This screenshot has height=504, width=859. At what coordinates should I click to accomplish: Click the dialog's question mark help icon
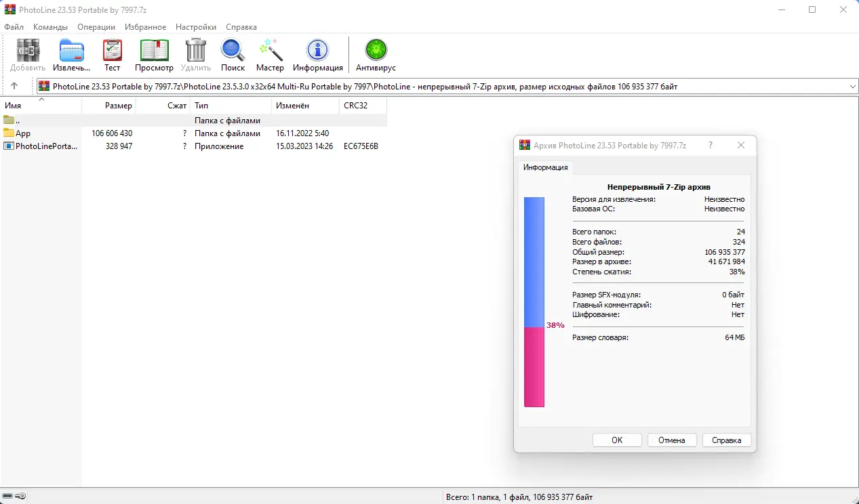[x=710, y=145]
